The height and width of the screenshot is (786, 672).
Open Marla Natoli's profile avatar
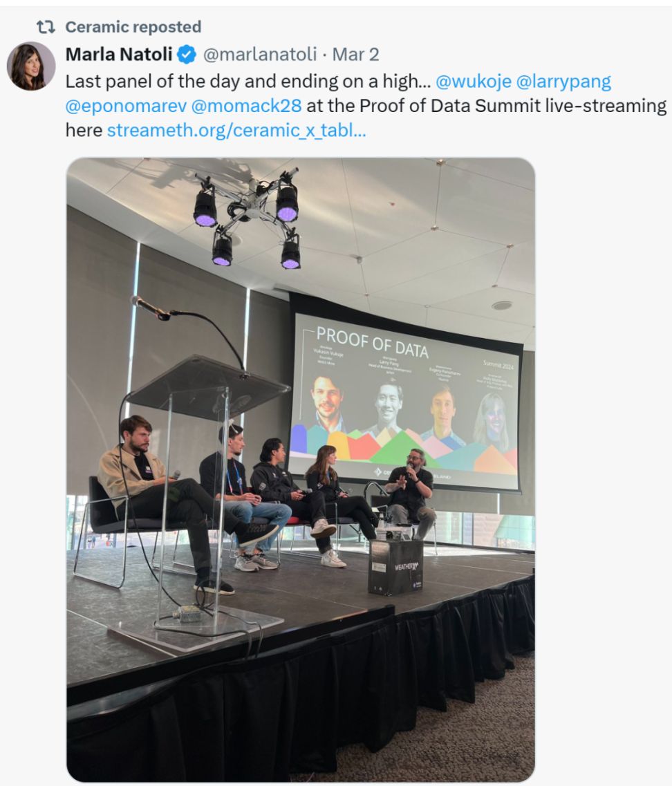[x=31, y=66]
